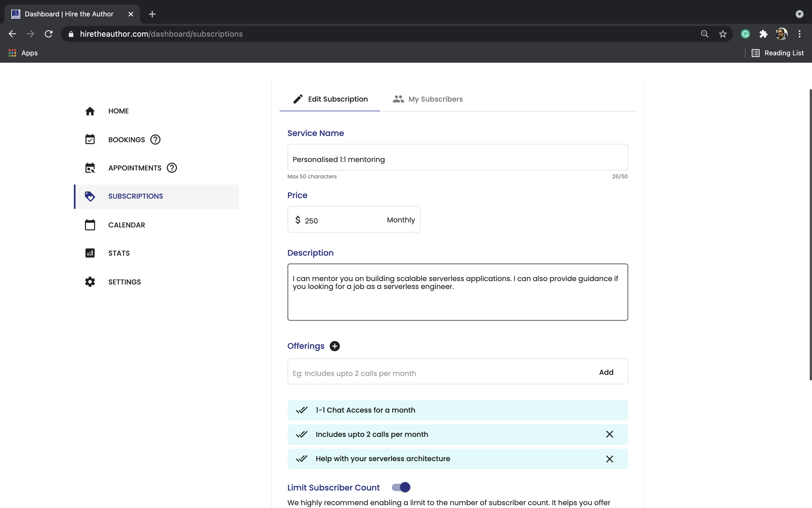This screenshot has width=812, height=508.
Task: Reload the page
Action: [49, 34]
